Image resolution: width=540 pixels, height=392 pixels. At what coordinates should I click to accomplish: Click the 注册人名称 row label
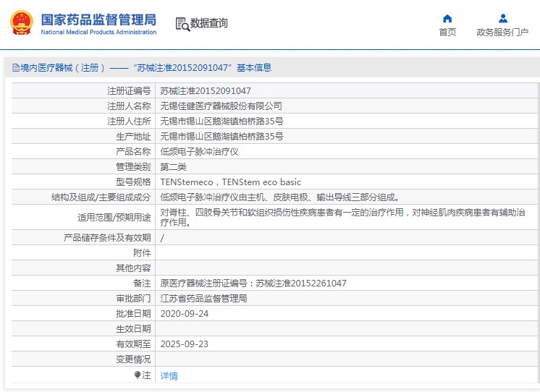[129, 106]
